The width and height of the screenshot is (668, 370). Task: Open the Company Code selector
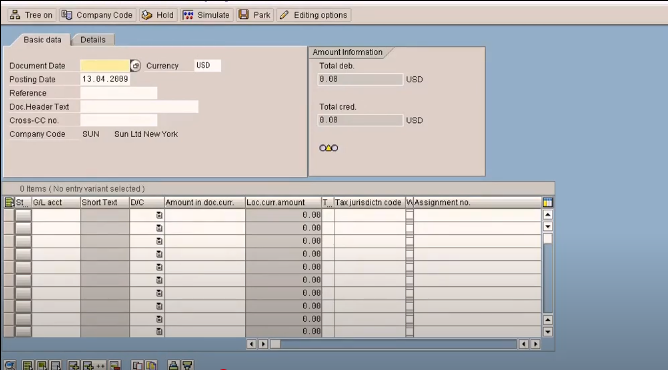pyautogui.click(x=97, y=15)
